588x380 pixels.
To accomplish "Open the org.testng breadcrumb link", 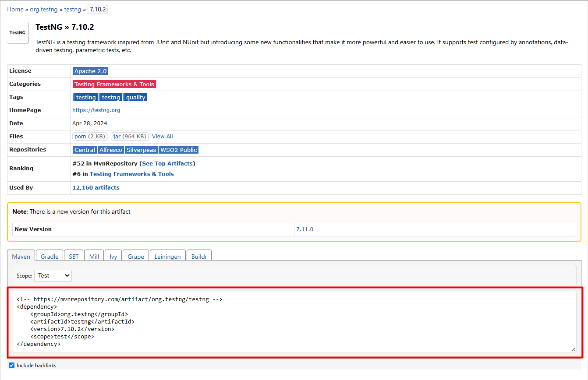I will (44, 9).
